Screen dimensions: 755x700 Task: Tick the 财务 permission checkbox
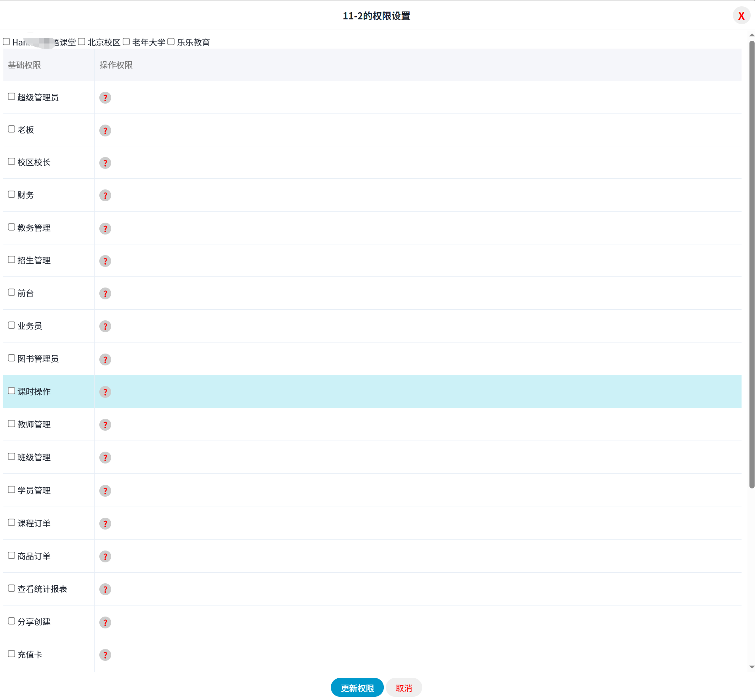[x=11, y=194]
